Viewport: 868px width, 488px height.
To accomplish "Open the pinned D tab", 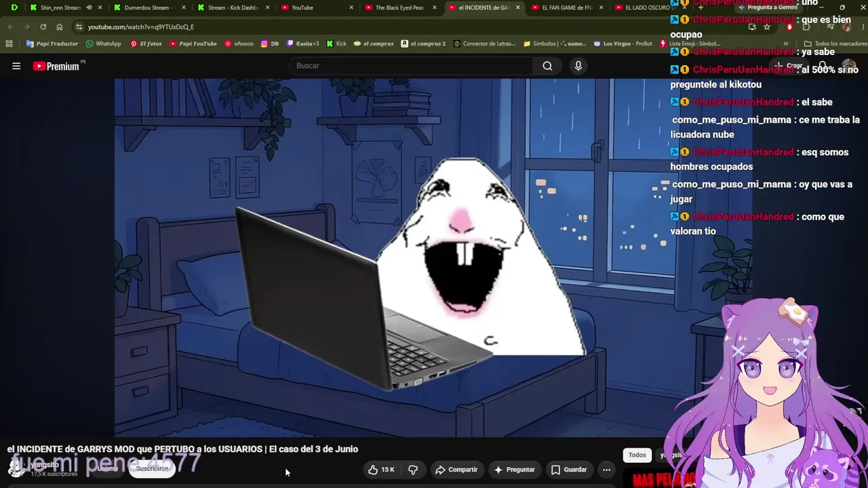I will click(14, 7).
